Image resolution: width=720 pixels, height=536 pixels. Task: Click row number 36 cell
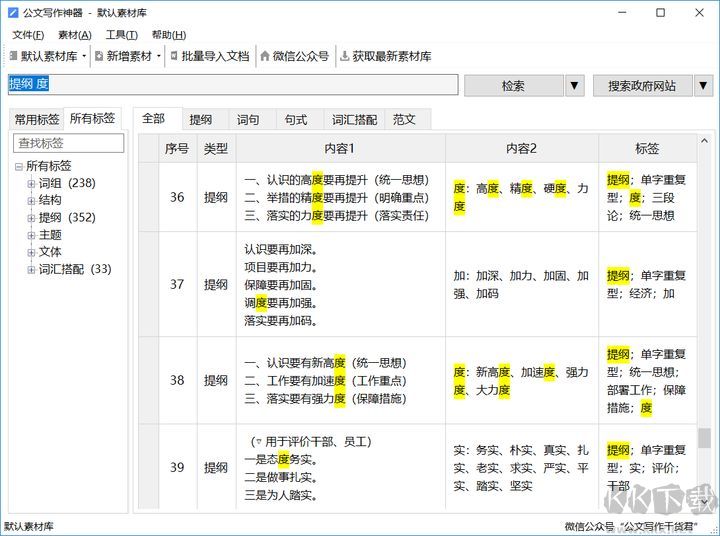click(x=177, y=197)
